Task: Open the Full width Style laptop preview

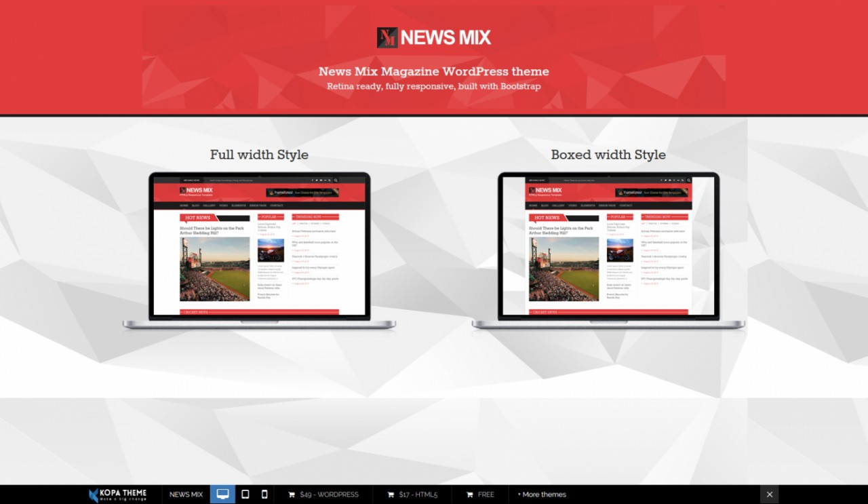Action: click(x=259, y=251)
